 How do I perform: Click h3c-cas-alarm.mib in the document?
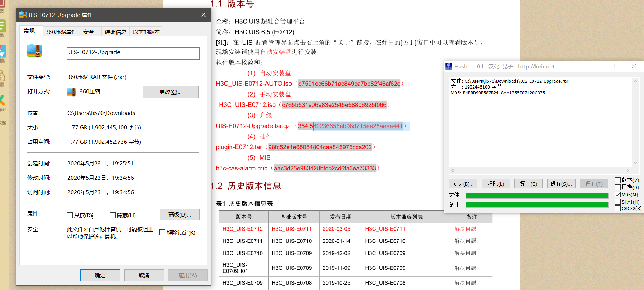(x=242, y=168)
